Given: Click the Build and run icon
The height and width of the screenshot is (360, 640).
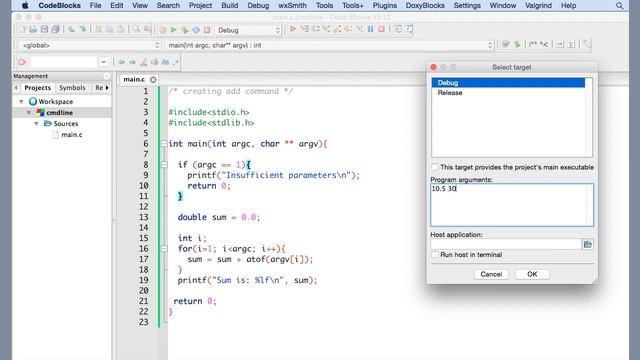Looking at the screenshot, I should 185,30.
